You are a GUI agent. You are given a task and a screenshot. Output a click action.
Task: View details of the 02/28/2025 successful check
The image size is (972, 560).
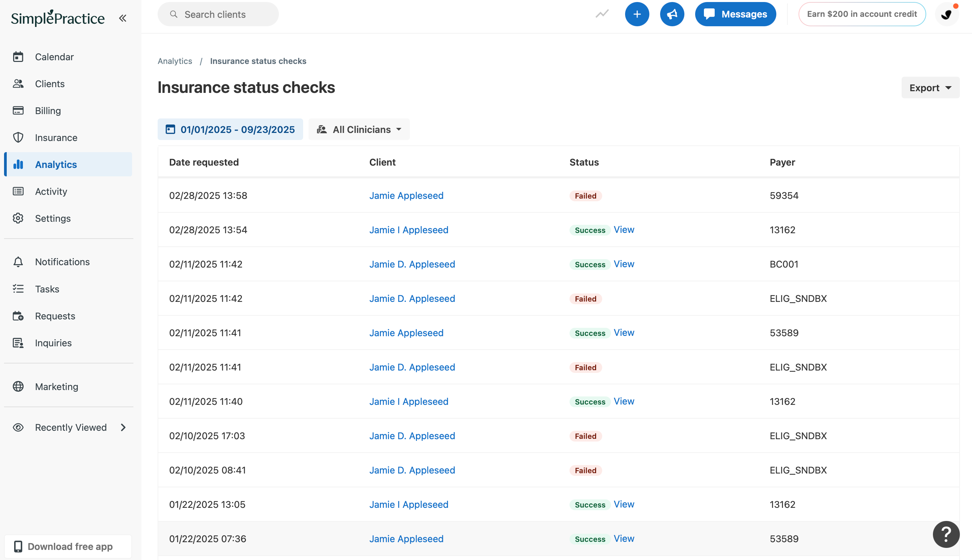624,230
